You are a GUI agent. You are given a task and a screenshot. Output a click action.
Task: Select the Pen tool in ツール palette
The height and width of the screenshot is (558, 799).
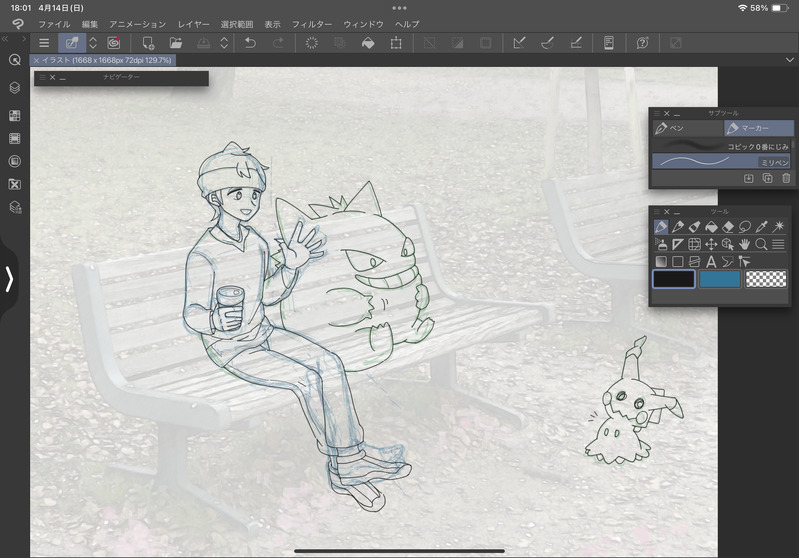661,226
